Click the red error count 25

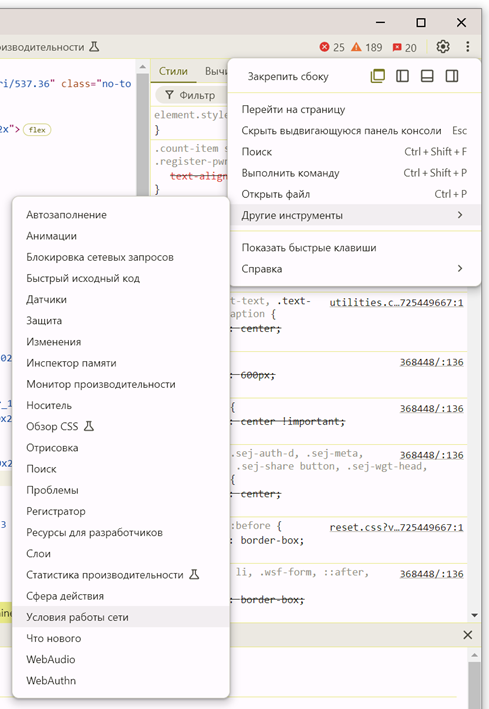click(332, 47)
